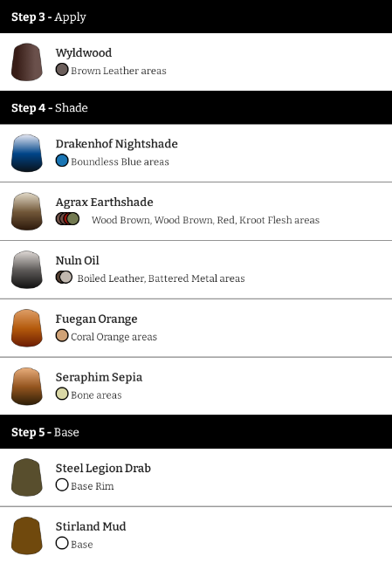Click the Nuln Oil paint name

click(x=77, y=260)
